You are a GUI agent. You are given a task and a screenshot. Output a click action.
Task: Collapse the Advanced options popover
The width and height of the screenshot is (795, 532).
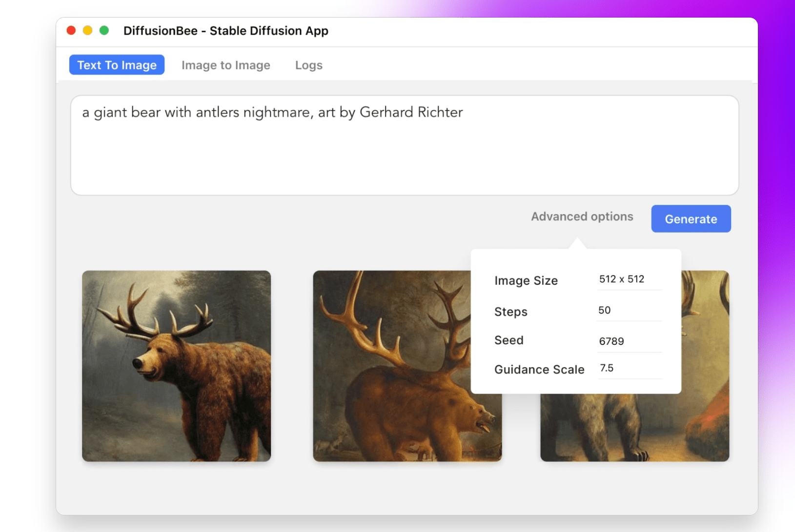[582, 217]
